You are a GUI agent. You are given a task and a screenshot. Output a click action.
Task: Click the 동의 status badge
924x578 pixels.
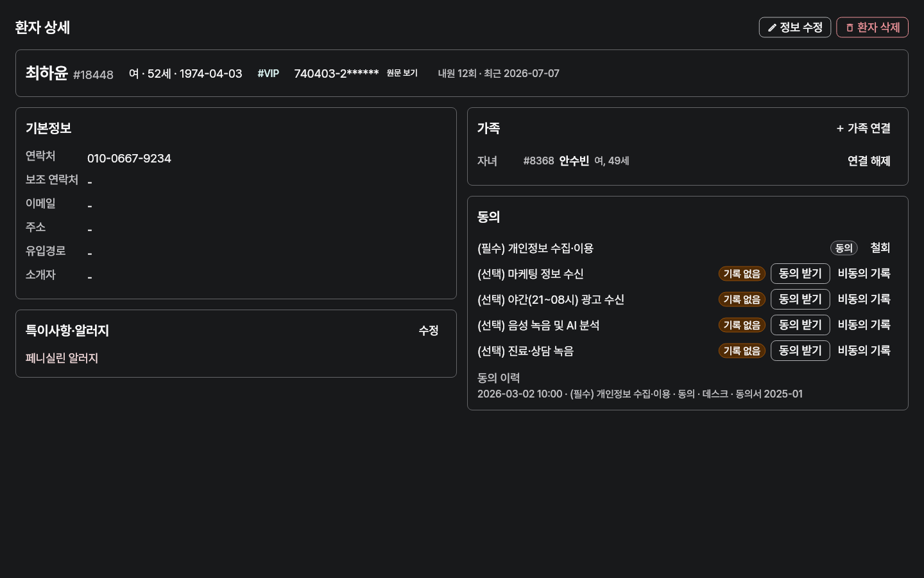844,248
